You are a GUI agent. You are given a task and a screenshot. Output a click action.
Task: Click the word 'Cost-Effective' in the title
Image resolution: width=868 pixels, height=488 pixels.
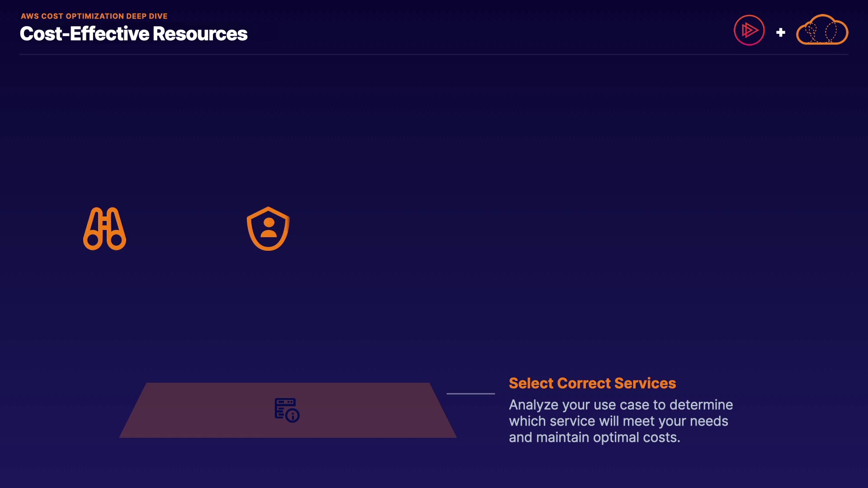pos(85,34)
